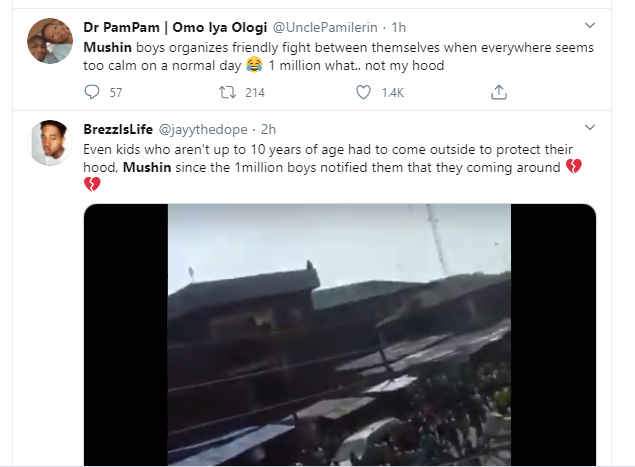Click the 1.4K likes count

tap(393, 92)
